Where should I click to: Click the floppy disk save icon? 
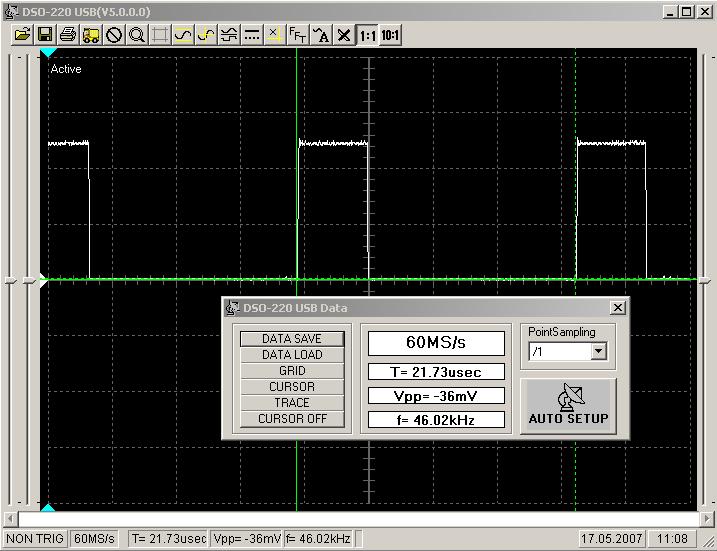coord(45,35)
